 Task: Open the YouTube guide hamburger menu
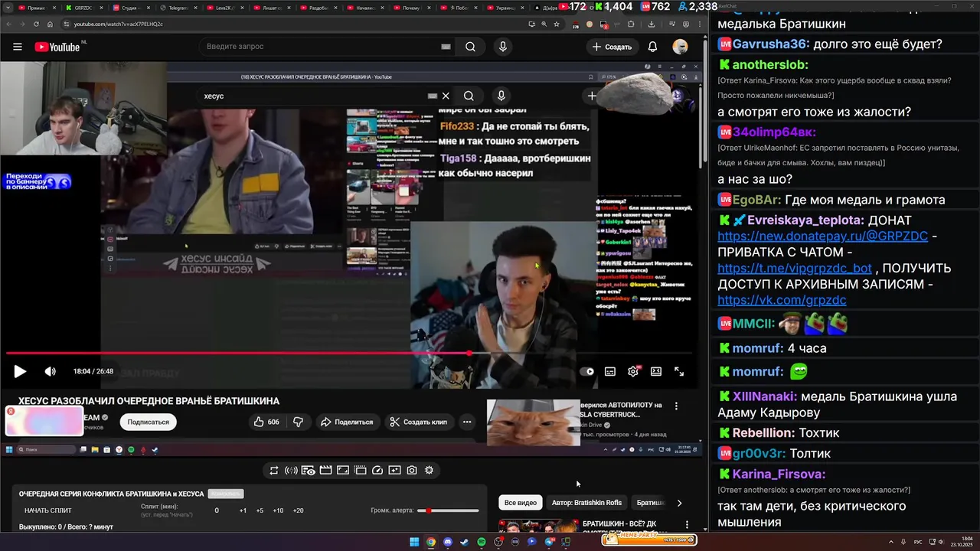[17, 47]
